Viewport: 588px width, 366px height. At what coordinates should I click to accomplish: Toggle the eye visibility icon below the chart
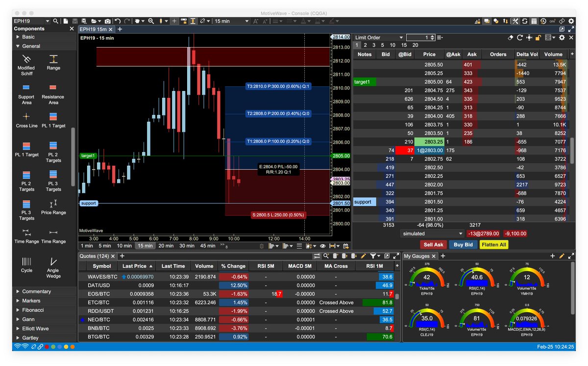tap(322, 246)
